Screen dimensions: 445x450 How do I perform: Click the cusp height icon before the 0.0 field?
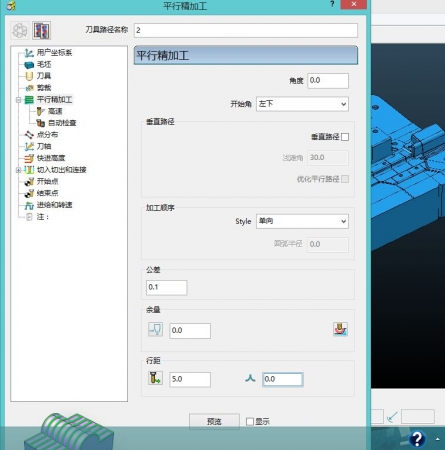250,378
